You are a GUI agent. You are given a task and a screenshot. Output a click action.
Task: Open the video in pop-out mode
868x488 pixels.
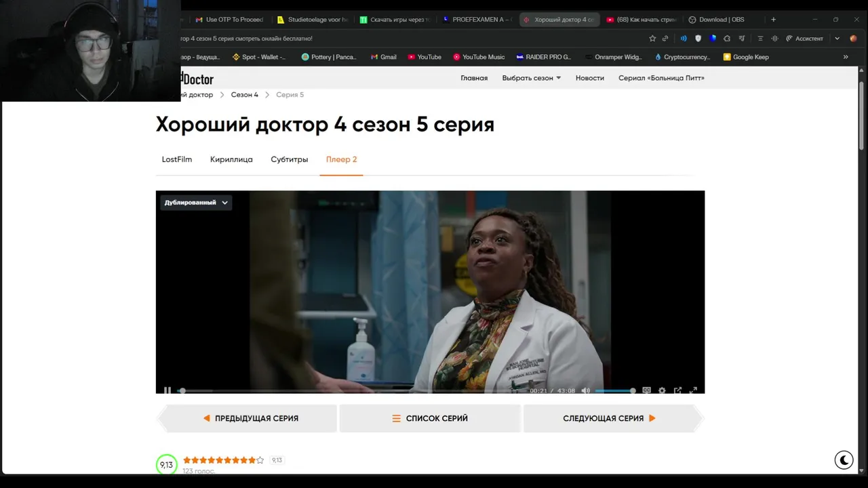click(x=677, y=390)
